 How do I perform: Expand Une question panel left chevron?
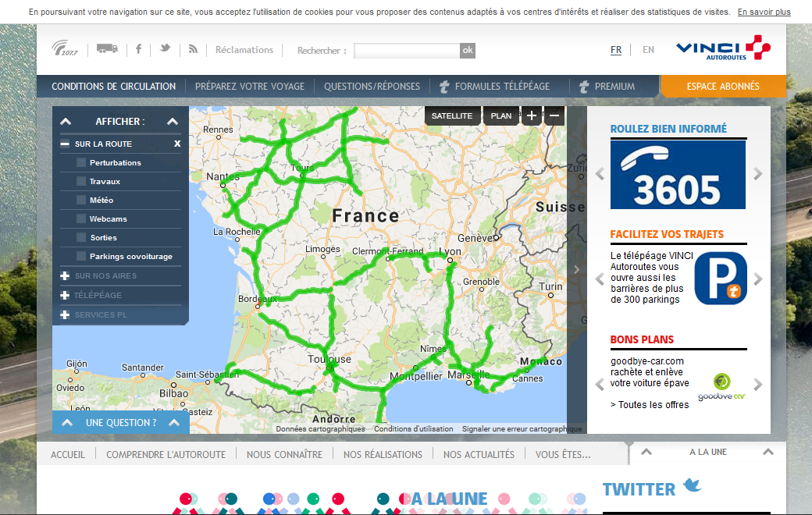pyautogui.click(x=67, y=423)
